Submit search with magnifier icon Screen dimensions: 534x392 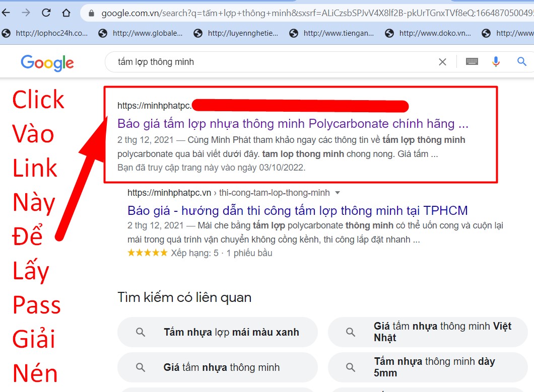(522, 61)
